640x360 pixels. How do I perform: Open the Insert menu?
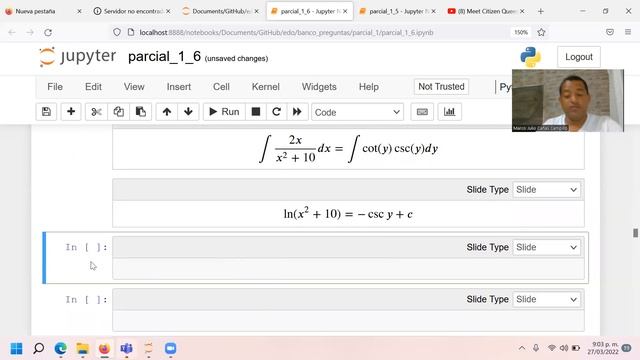tap(178, 87)
